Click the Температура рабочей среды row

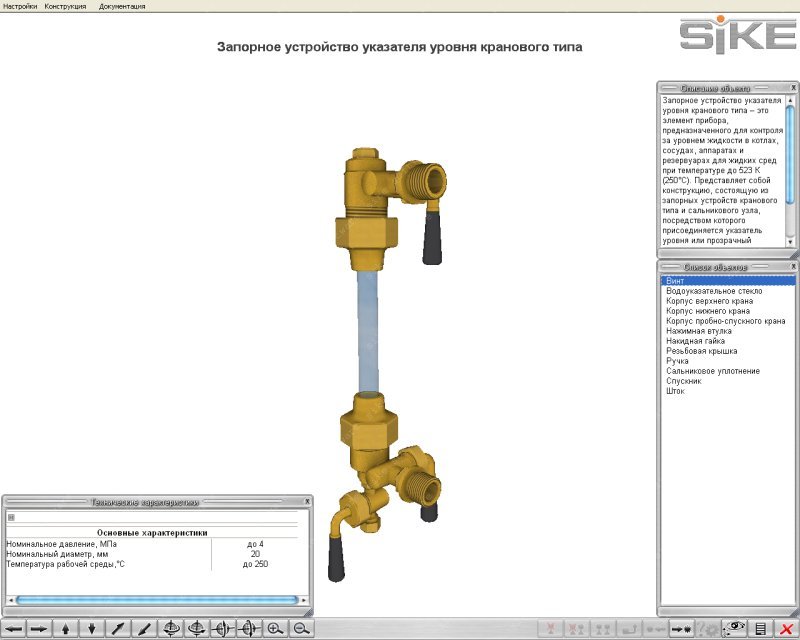click(x=152, y=564)
